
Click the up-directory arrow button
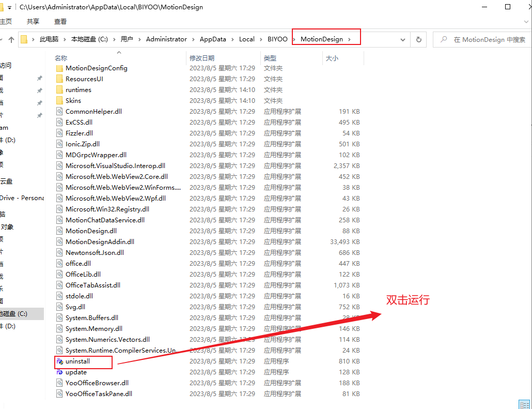tap(11, 40)
